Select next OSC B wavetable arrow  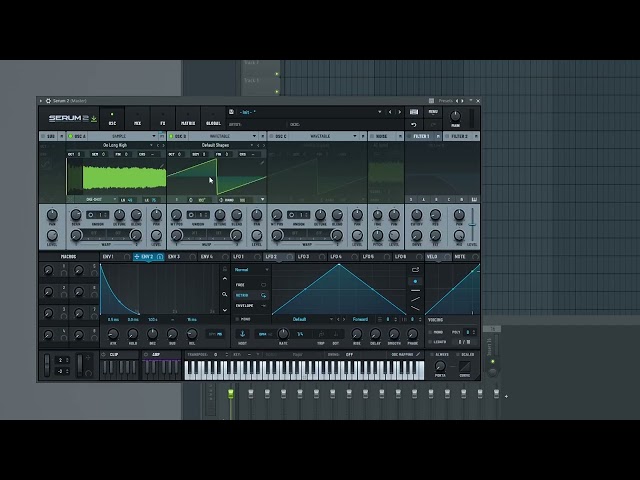(x=264, y=145)
